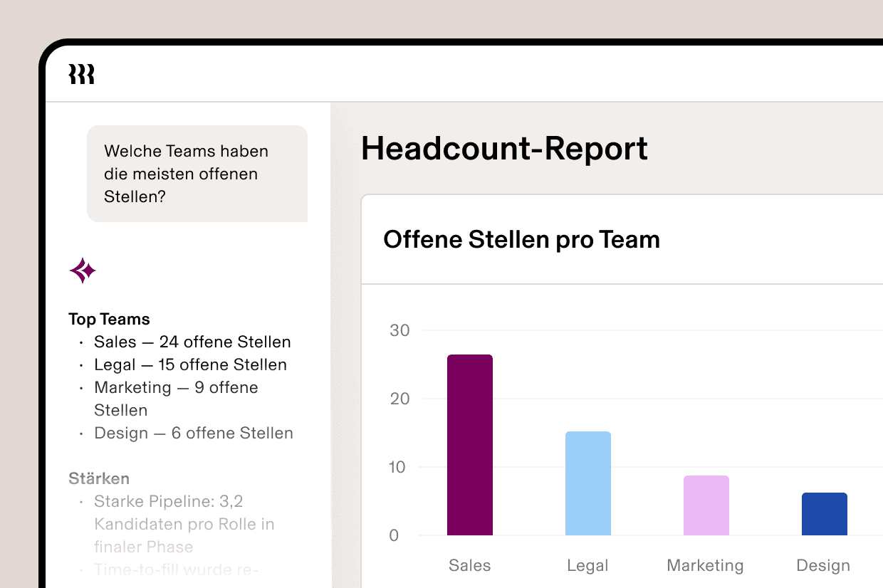Click the pink Marketing bar

(x=706, y=505)
